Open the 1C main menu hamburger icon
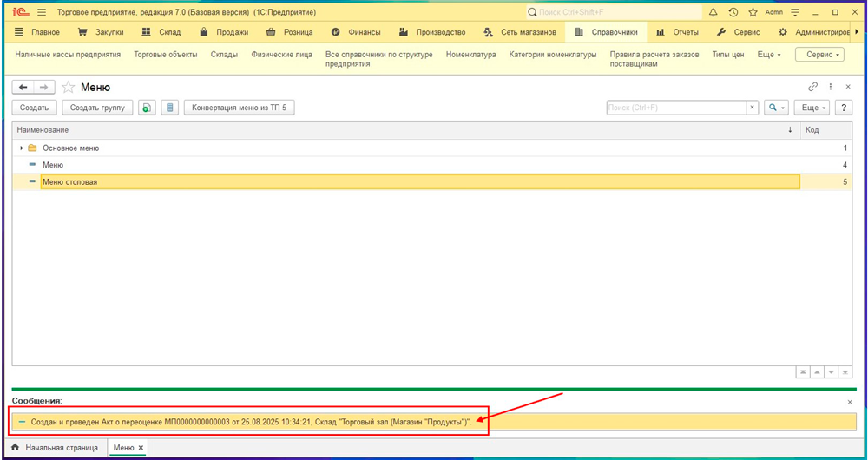The height and width of the screenshot is (460, 868). [41, 12]
